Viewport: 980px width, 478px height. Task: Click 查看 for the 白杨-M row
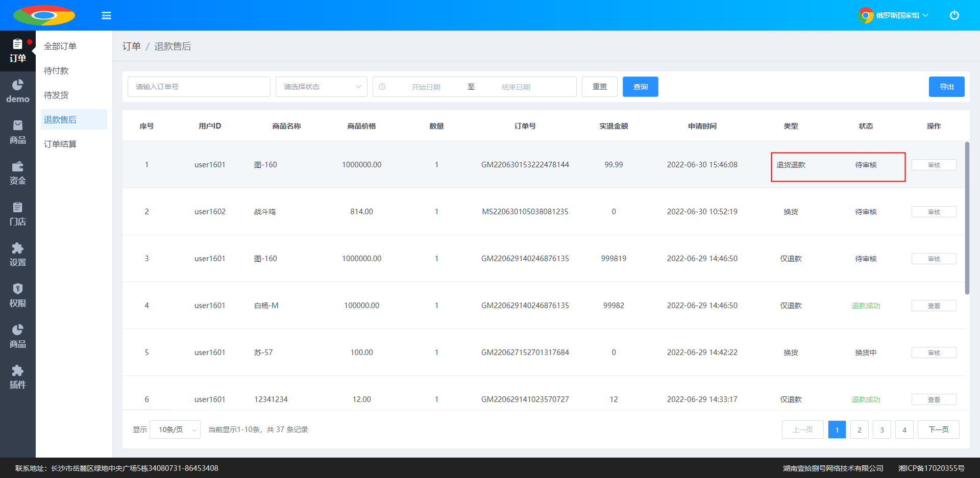(x=934, y=306)
